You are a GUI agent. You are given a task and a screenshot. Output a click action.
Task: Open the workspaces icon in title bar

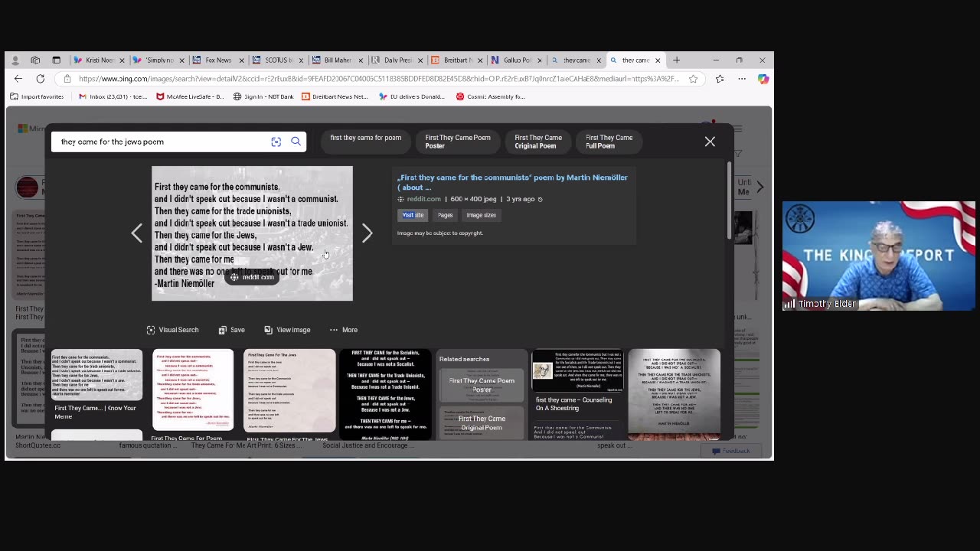point(35,60)
